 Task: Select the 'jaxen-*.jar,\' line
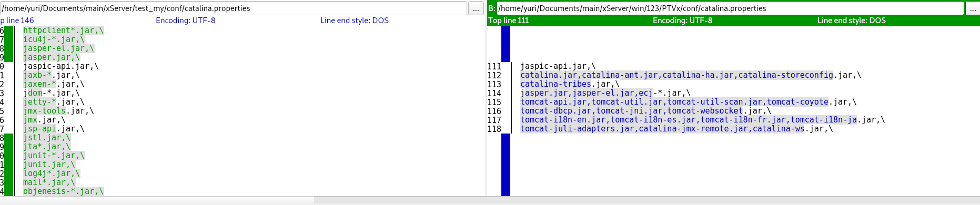[54, 84]
